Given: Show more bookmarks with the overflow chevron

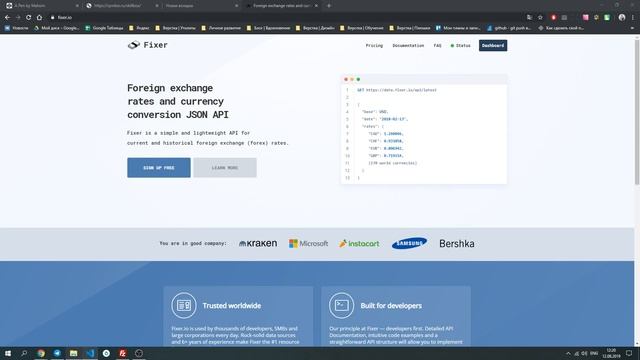Looking at the screenshot, I should tap(633, 28).
